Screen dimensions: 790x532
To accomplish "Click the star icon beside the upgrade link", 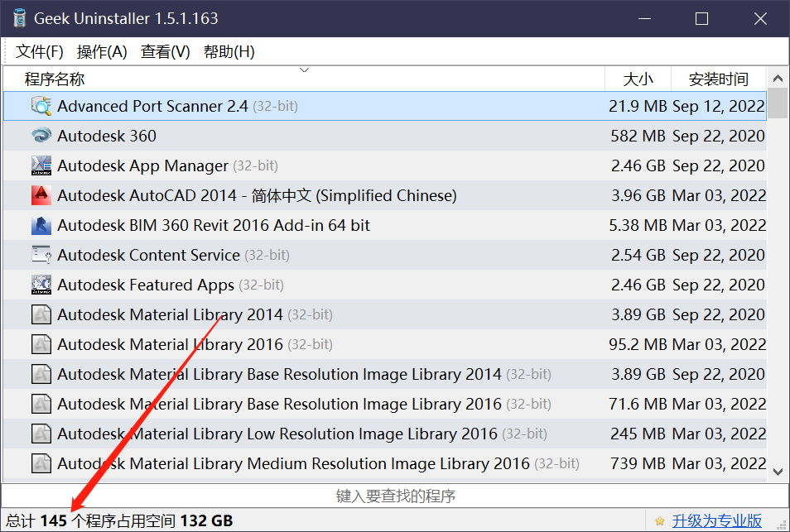I will point(659,521).
